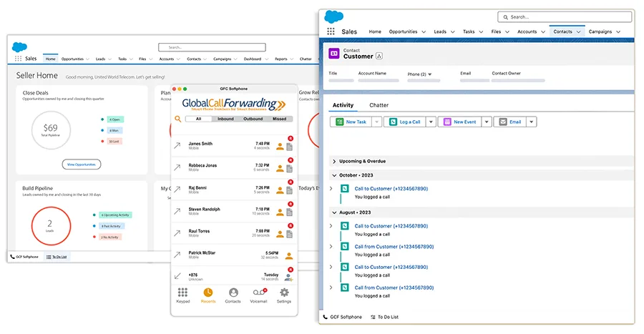
Task: Open Voicemail in the softphone
Action: click(259, 293)
